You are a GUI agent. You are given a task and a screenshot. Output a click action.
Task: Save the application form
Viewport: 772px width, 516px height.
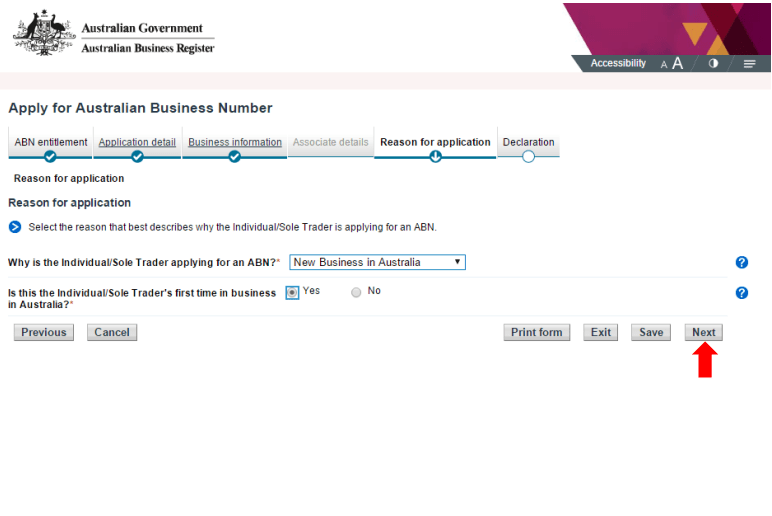tap(651, 332)
